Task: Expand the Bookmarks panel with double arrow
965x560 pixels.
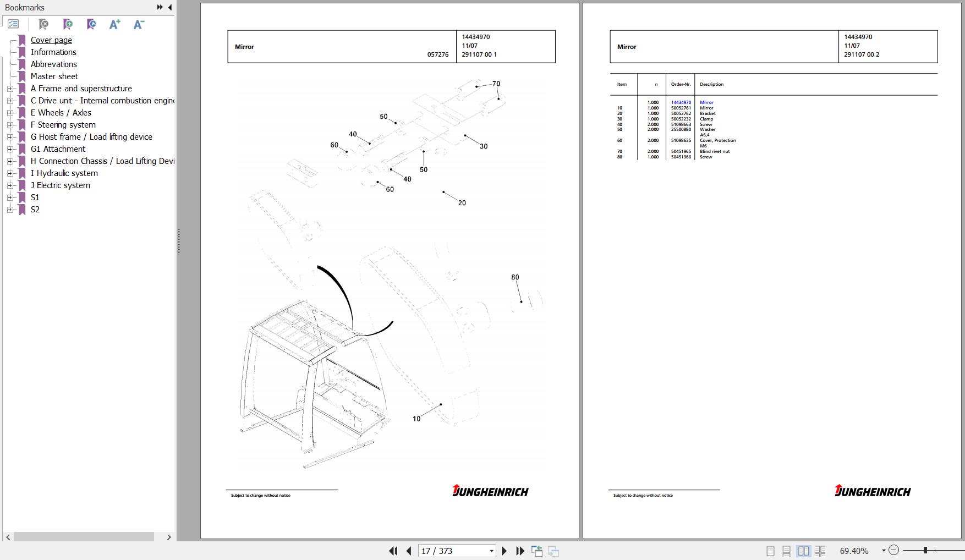Action: pyautogui.click(x=160, y=7)
